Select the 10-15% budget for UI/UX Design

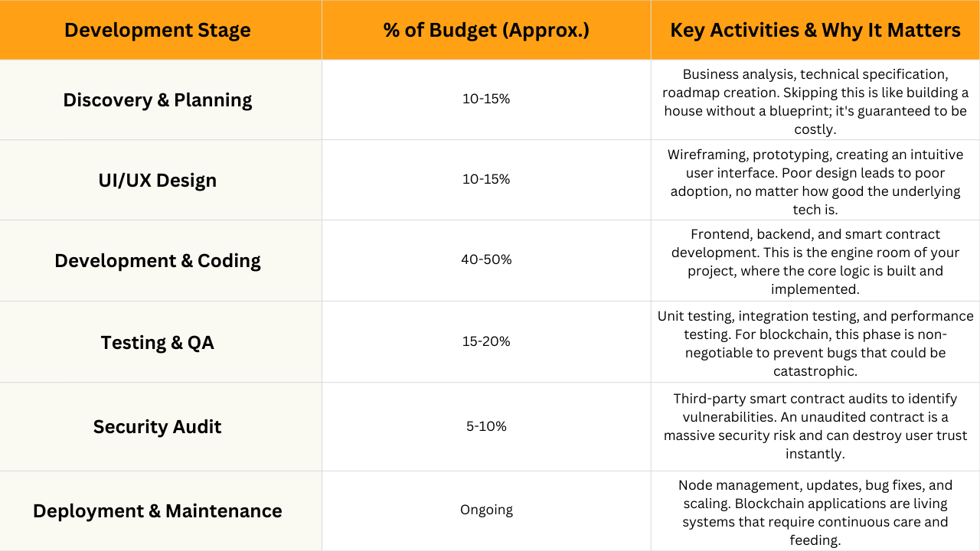click(x=486, y=179)
